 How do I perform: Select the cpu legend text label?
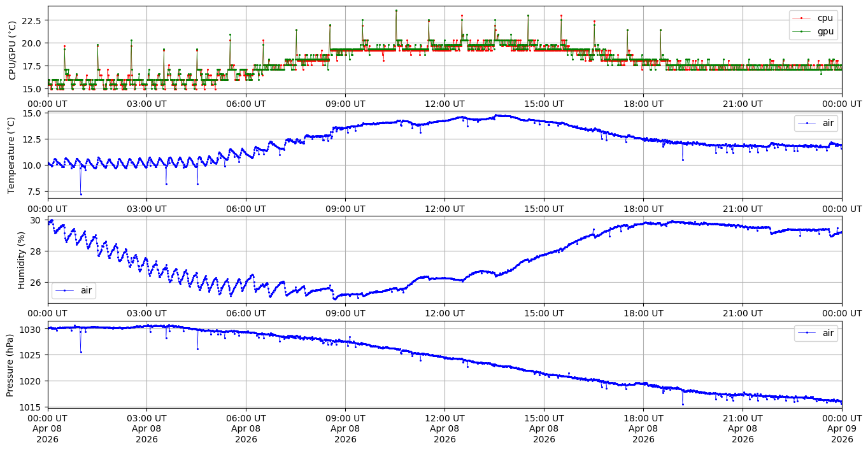[825, 18]
